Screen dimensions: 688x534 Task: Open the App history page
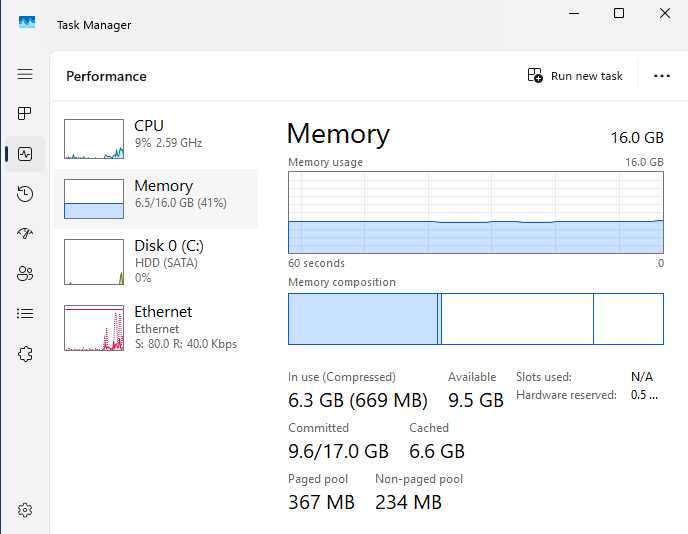tap(25, 194)
